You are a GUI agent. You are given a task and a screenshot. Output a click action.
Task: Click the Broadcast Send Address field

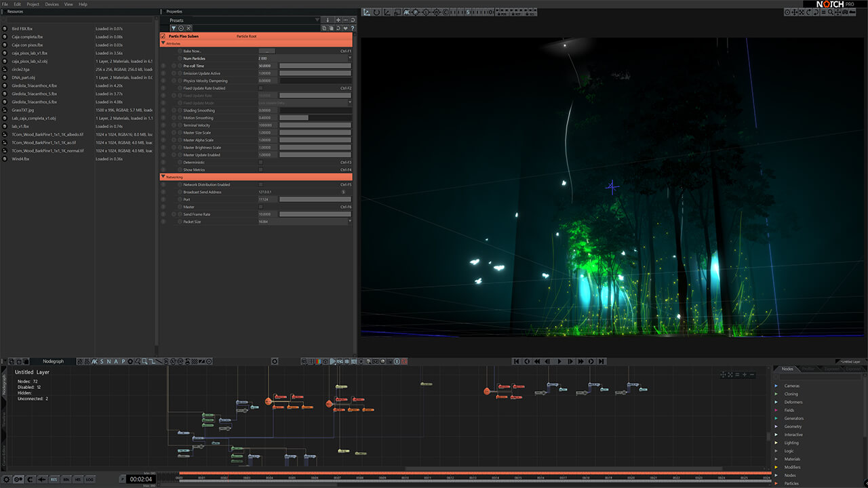coord(298,192)
